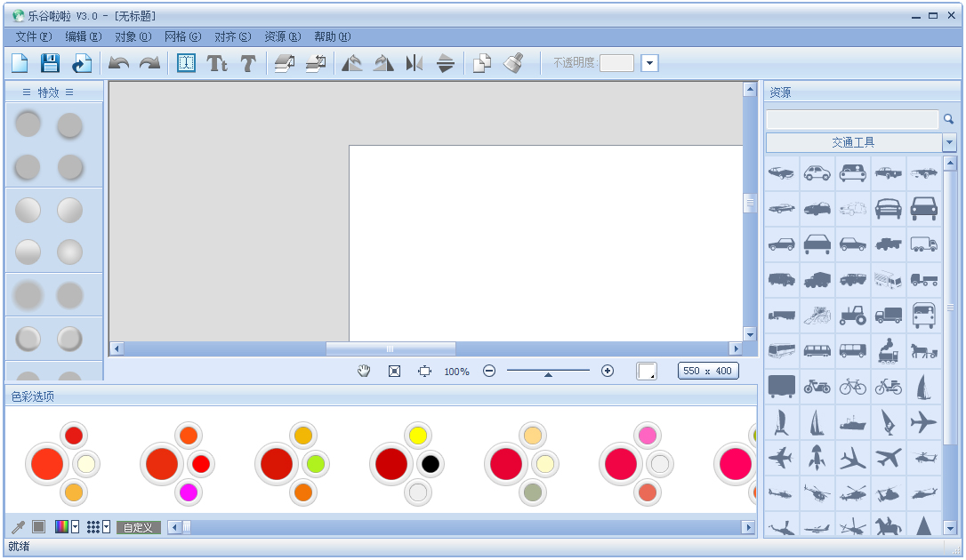This screenshot has height=560, width=966.
Task: Click the airplane silhouette in resources
Action: coord(923,420)
